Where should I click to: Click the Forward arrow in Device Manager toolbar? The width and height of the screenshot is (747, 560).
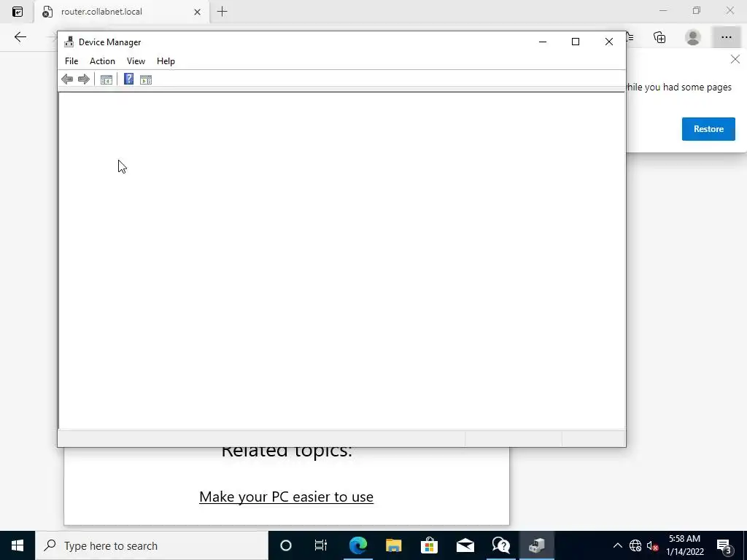(x=83, y=79)
